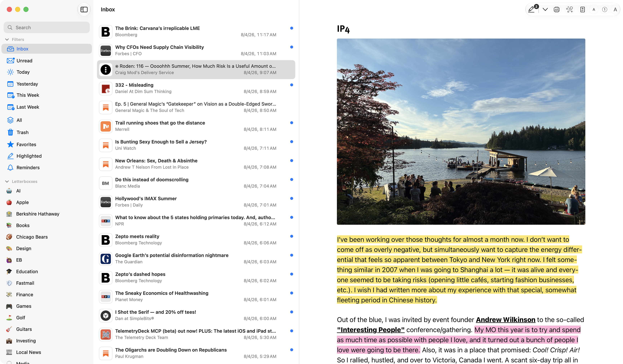Collapse the Filters section
Screen dimensions: 623x364
[7, 39]
